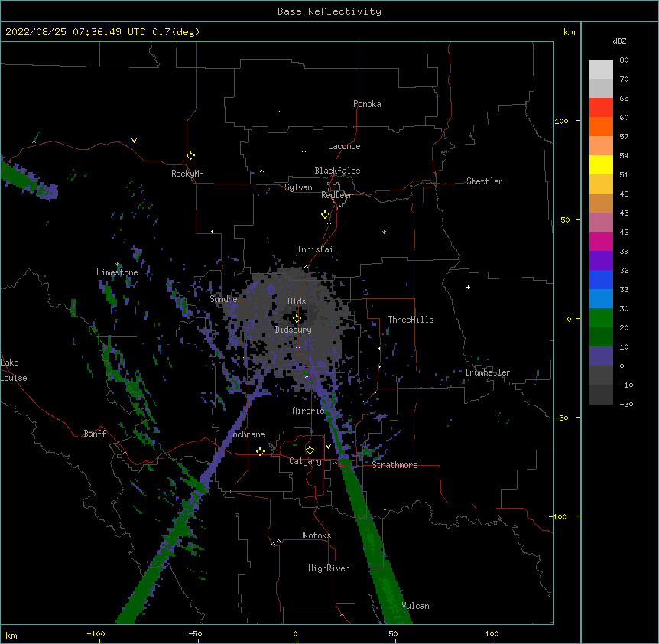
Task: Click the RockyMH label
Action: [x=187, y=174]
